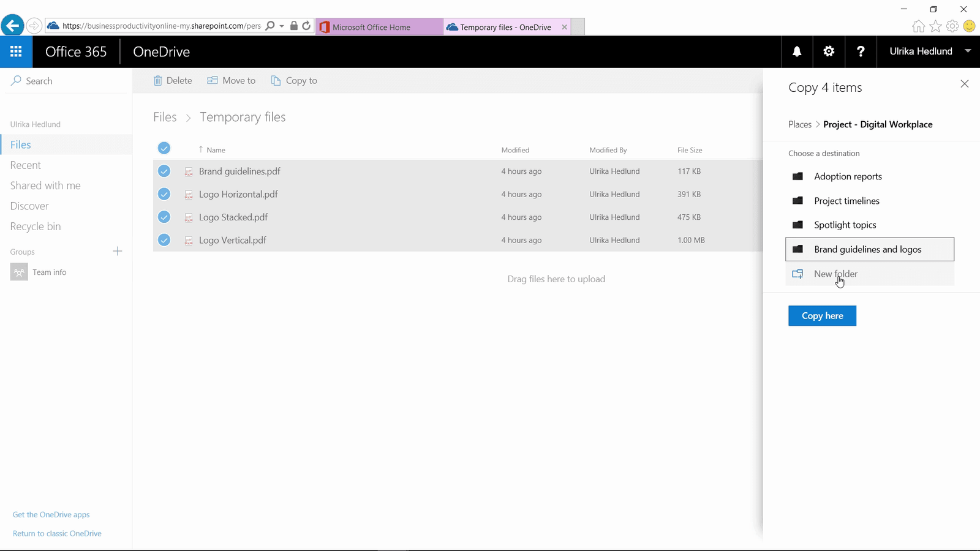This screenshot has width=980, height=551.
Task: Open the address bar search dropdown arrow
Action: [x=282, y=26]
